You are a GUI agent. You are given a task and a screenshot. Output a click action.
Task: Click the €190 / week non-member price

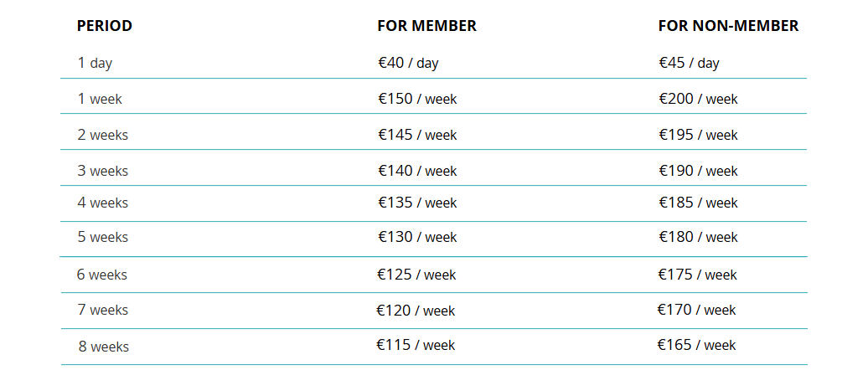pyautogui.click(x=698, y=171)
